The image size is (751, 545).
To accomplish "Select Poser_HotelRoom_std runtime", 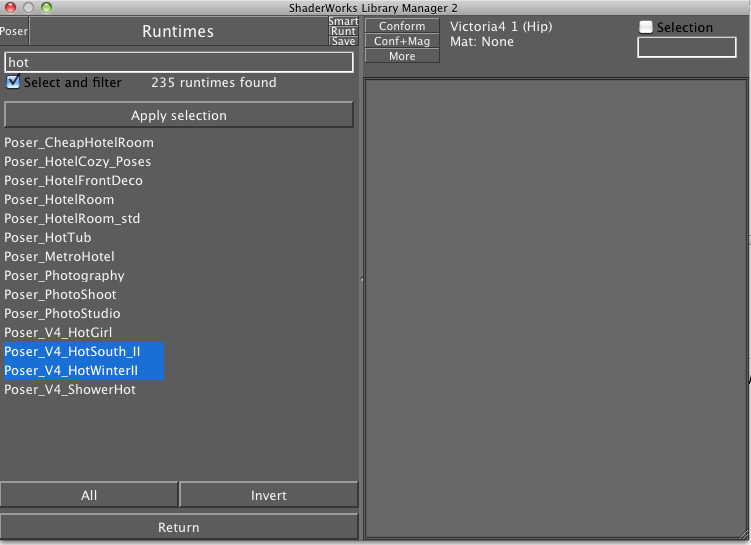I will [x=72, y=218].
